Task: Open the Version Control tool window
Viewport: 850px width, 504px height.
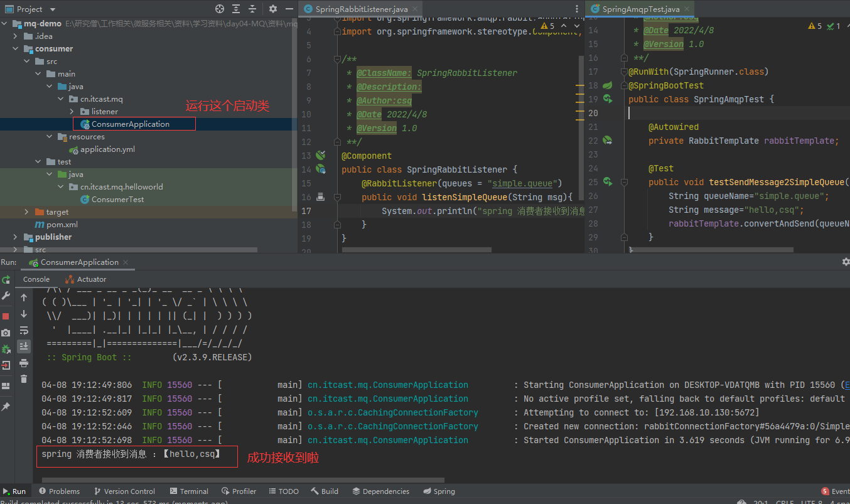Action: (x=124, y=491)
